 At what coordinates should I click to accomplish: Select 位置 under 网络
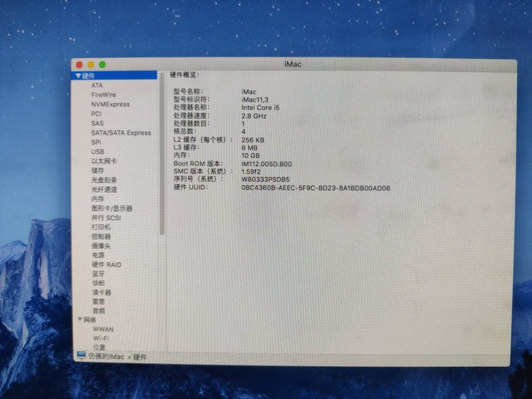coord(99,347)
